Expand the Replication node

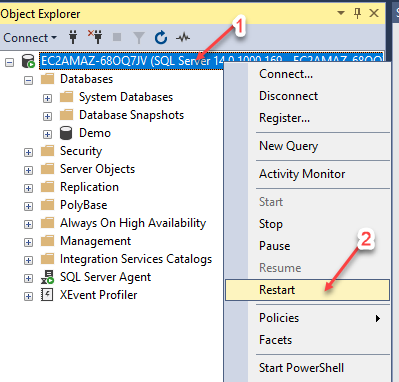[x=29, y=188]
